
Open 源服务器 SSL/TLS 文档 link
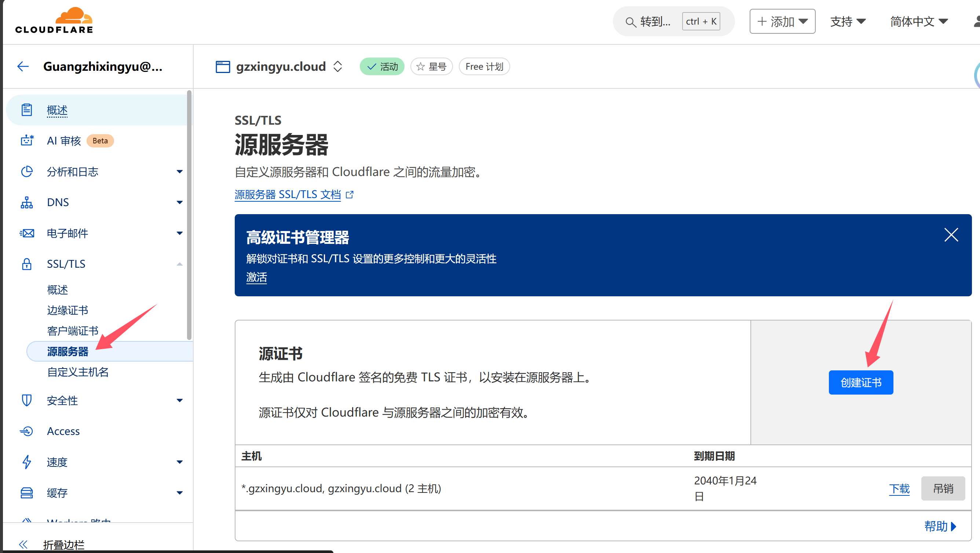(288, 195)
